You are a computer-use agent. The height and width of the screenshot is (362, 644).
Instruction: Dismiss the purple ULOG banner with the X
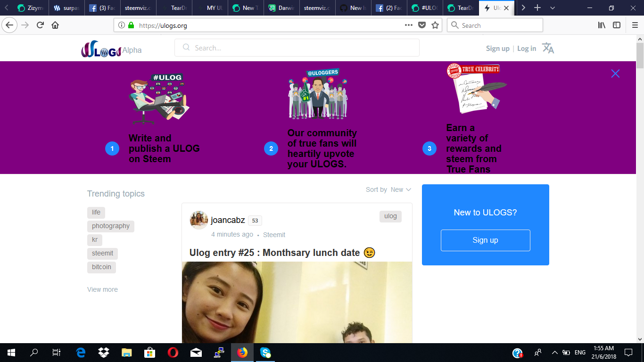pos(615,74)
